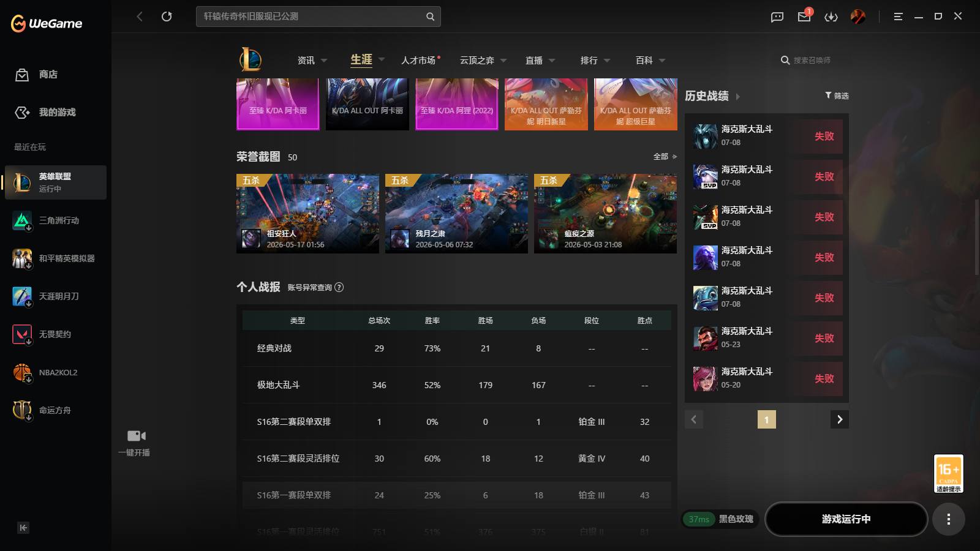Open the 至臻 K/DA 阿狸 (2022) skin card
The image size is (980, 551).
click(x=457, y=104)
